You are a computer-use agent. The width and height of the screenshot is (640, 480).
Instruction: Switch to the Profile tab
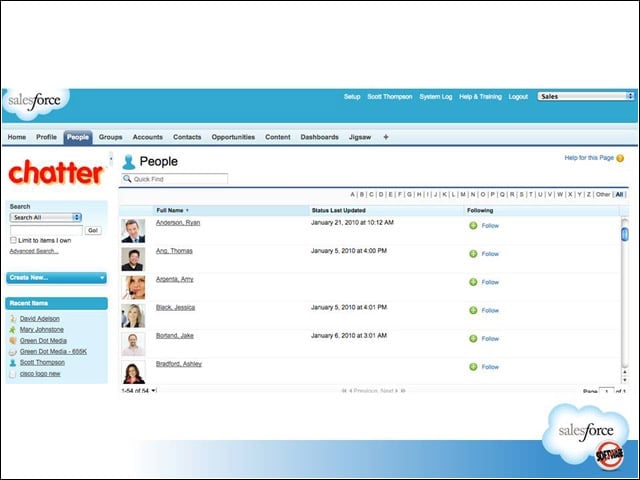47,137
